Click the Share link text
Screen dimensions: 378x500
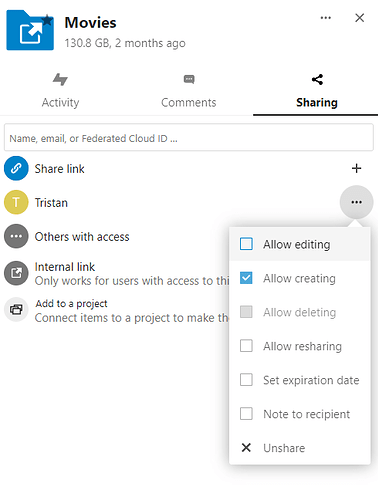coord(60,169)
